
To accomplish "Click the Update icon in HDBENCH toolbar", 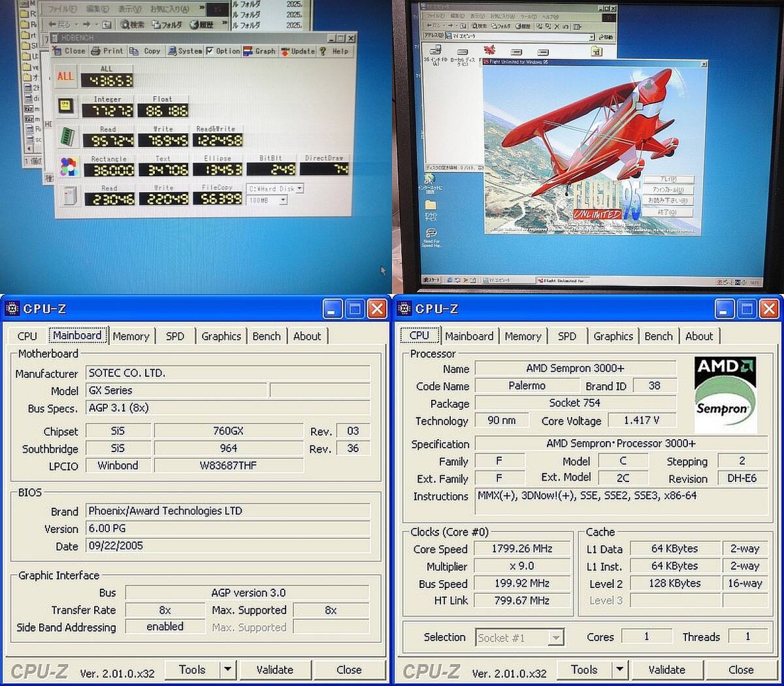I will pyautogui.click(x=286, y=51).
